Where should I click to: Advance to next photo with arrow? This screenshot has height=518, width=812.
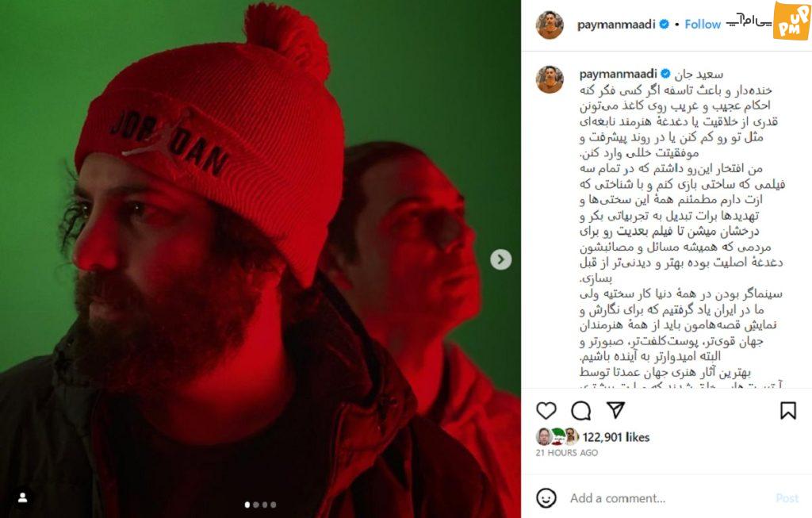(x=500, y=259)
